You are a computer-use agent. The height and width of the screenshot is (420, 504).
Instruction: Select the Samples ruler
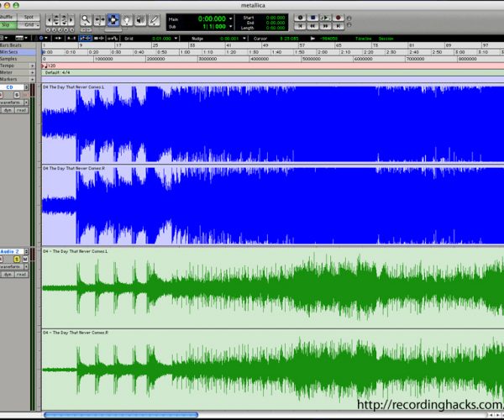coord(18,59)
